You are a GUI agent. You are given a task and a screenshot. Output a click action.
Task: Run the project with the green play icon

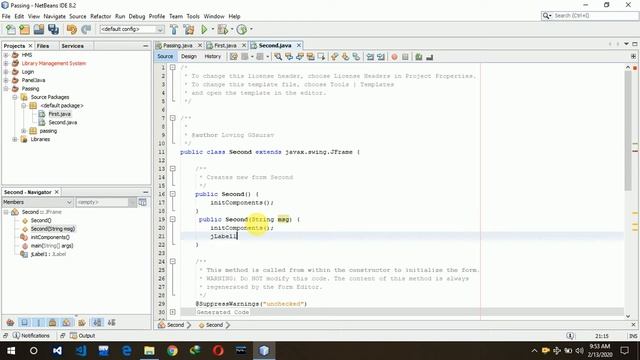tap(204, 29)
